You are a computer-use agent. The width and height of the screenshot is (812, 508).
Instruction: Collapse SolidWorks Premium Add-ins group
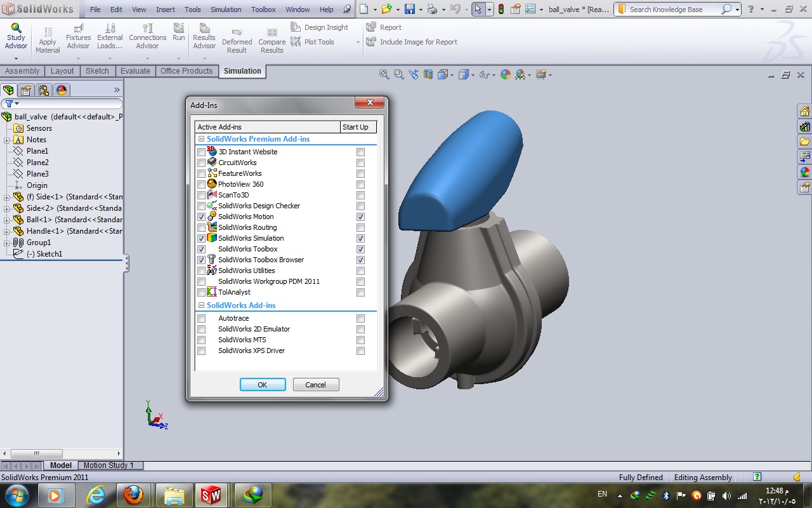coord(201,139)
